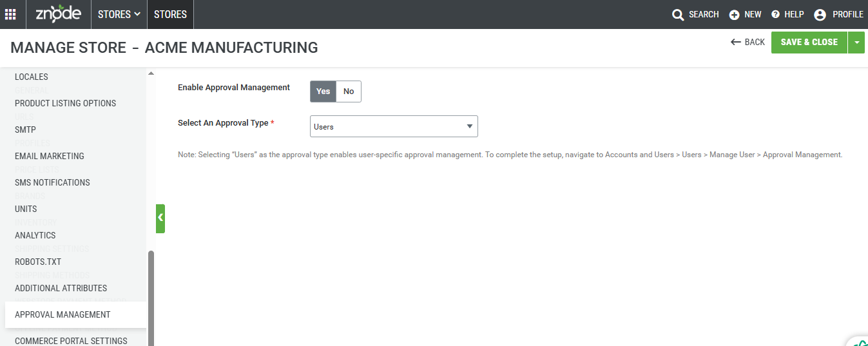Open Analytics in the sidebar
This screenshot has height=346, width=868.
[35, 235]
